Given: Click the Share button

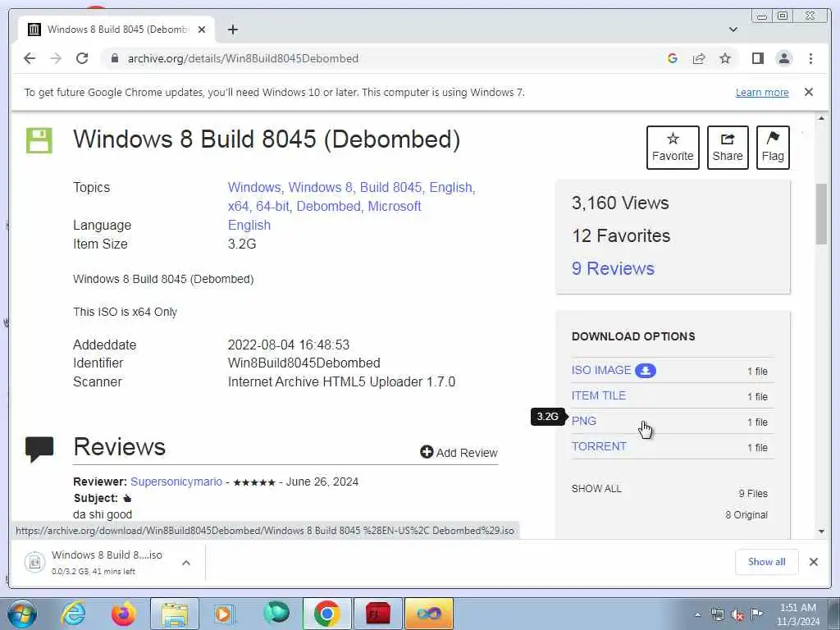Looking at the screenshot, I should click(x=728, y=148).
